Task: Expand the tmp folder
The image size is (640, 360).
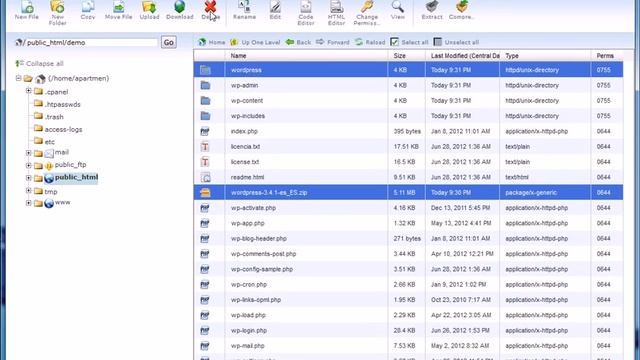Action: coord(29,191)
